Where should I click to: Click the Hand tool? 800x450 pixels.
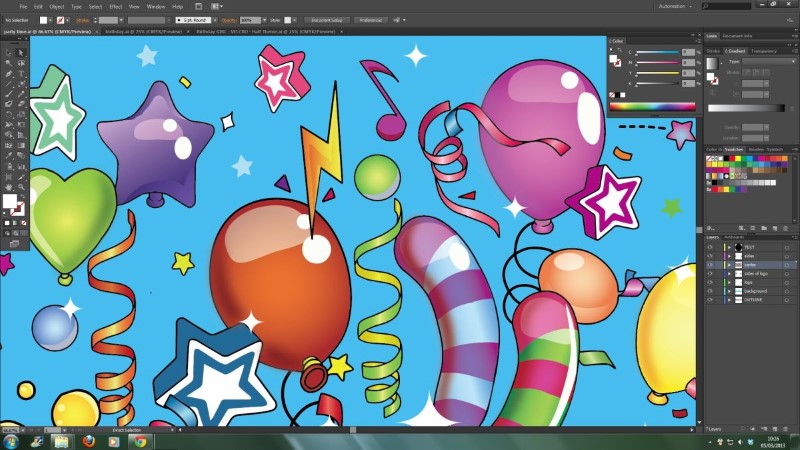point(8,186)
